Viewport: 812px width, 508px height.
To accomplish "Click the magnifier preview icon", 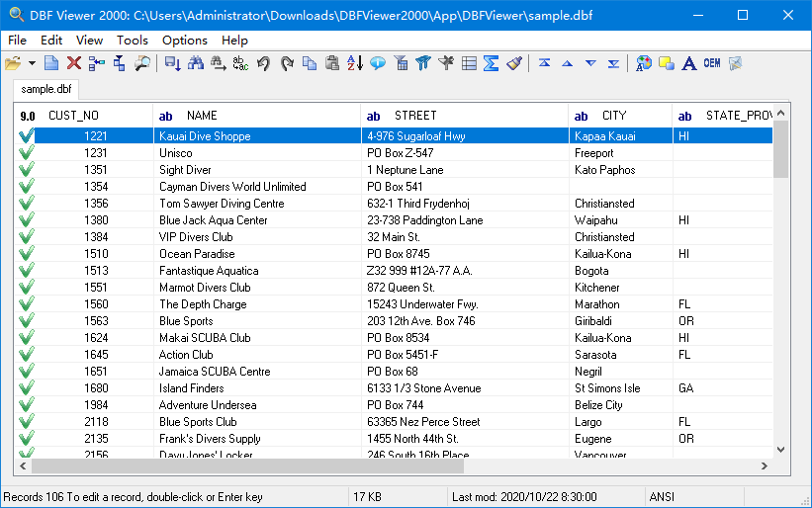I will tap(141, 63).
